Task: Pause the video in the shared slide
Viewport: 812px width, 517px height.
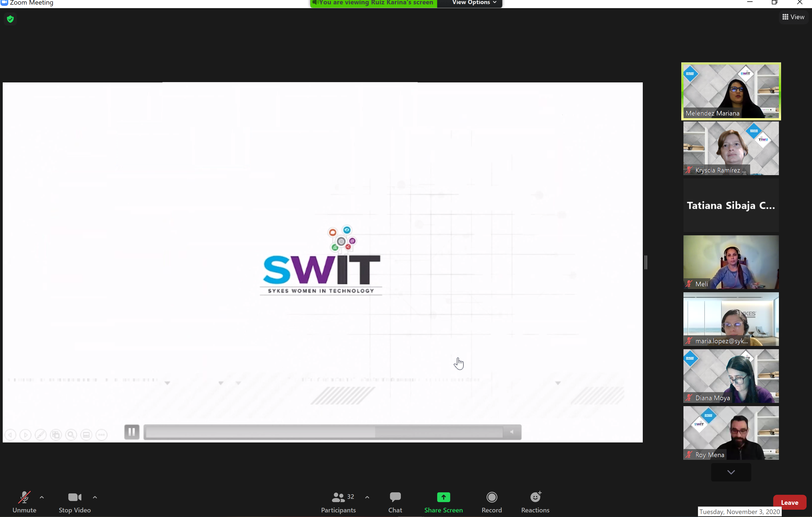Action: click(x=132, y=432)
